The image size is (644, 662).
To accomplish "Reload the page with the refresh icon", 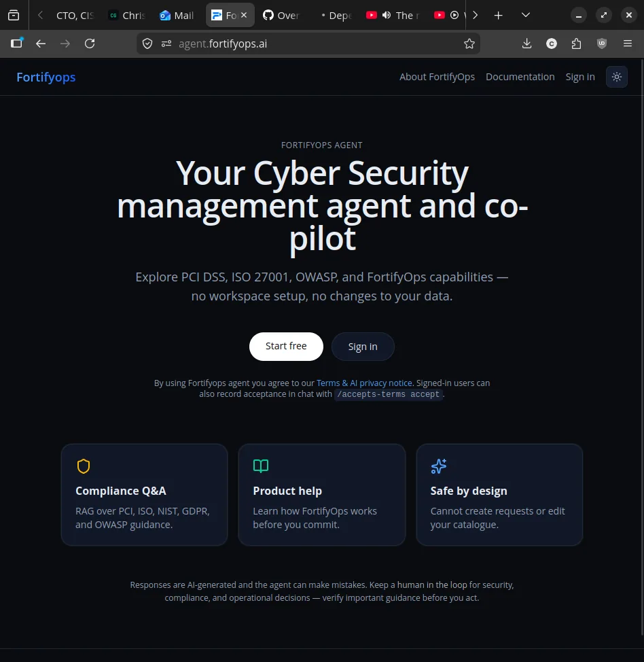I will pyautogui.click(x=90, y=43).
